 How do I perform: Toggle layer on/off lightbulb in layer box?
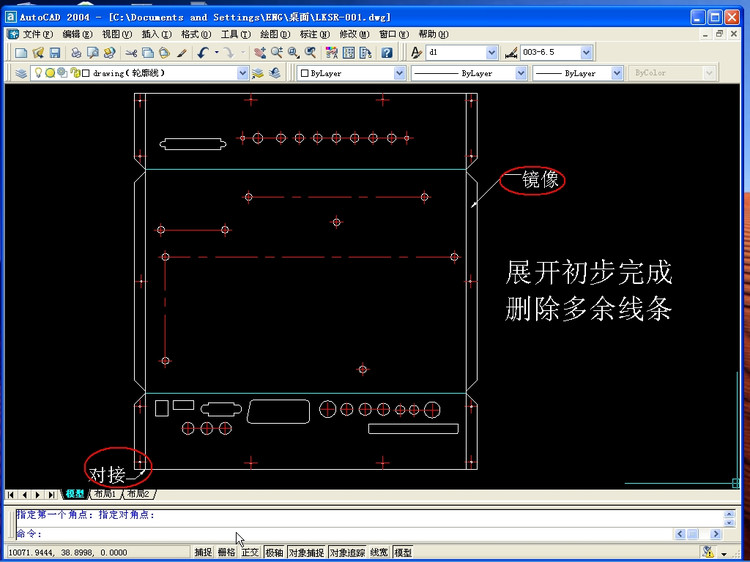click(38, 73)
